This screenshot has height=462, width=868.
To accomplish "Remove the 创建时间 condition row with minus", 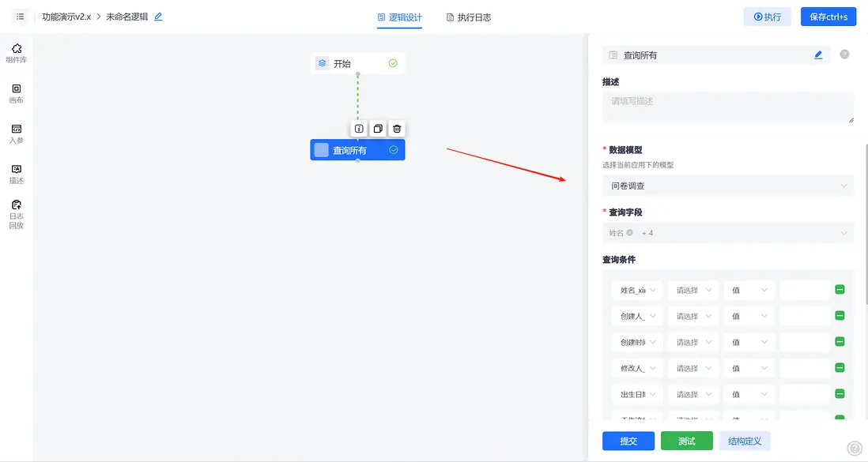I will 840,341.
